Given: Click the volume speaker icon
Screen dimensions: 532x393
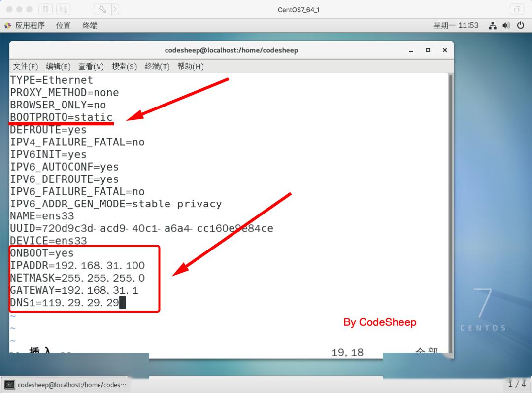Looking at the screenshot, I should [x=506, y=26].
